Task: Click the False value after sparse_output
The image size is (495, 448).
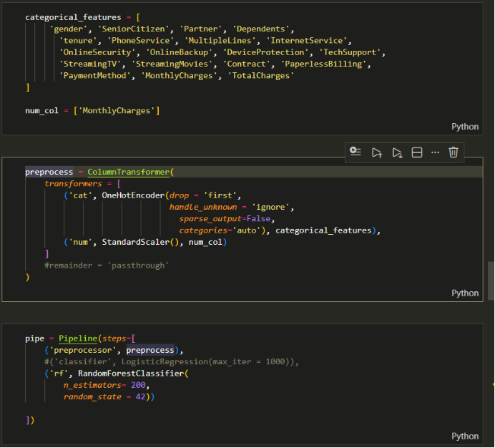Action: point(258,219)
